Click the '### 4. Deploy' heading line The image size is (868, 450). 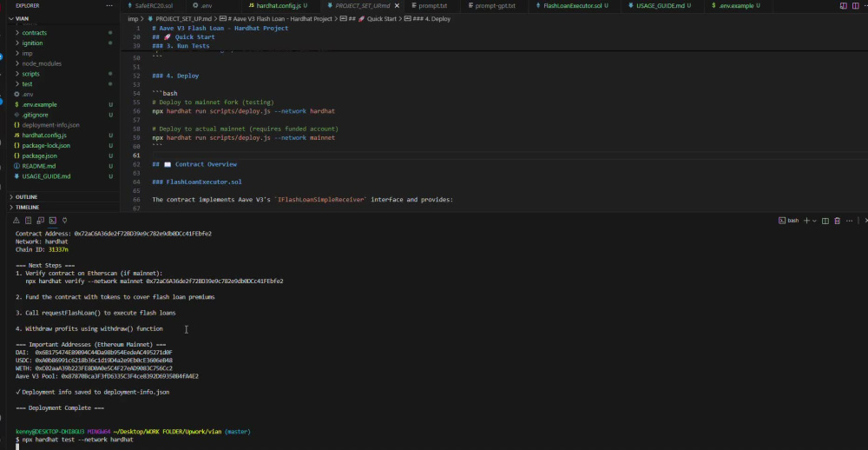175,76
